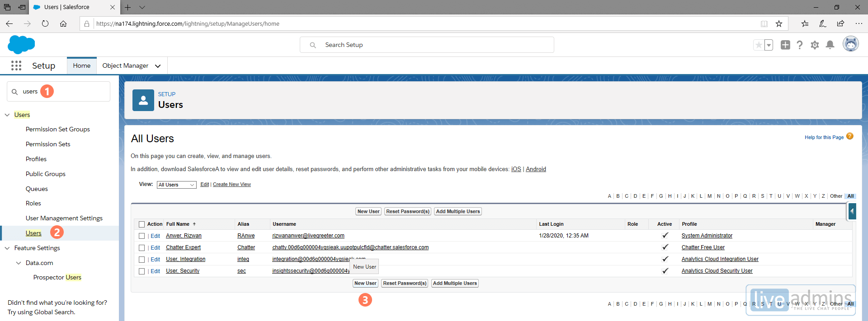Click the browser back arrow
This screenshot has height=321, width=868.
point(9,23)
